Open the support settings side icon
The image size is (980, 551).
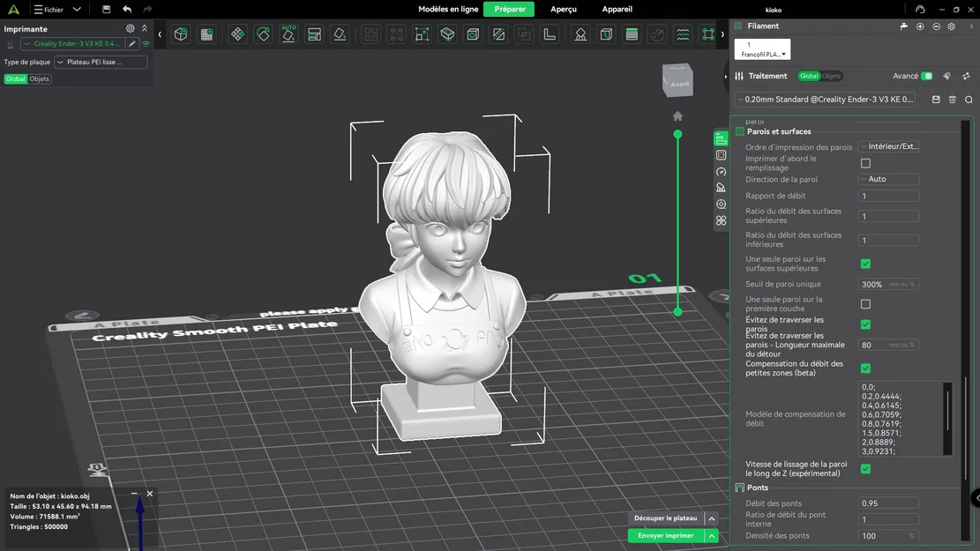[x=722, y=188]
